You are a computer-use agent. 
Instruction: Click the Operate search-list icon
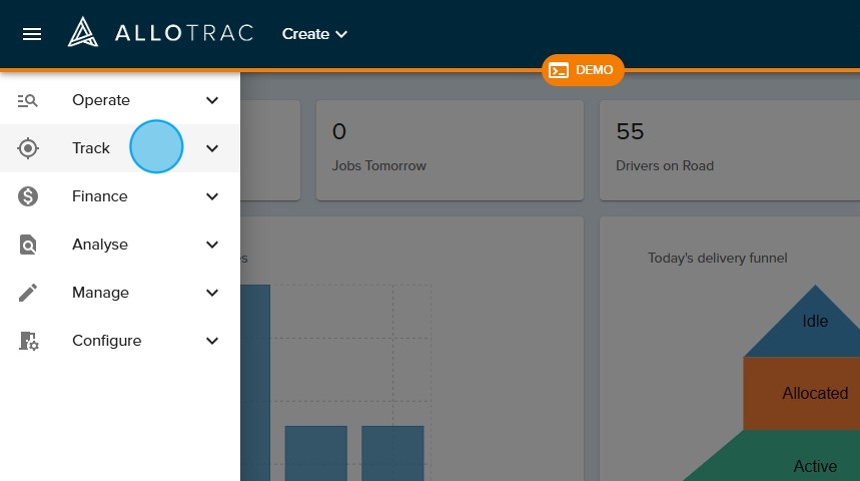pos(28,100)
